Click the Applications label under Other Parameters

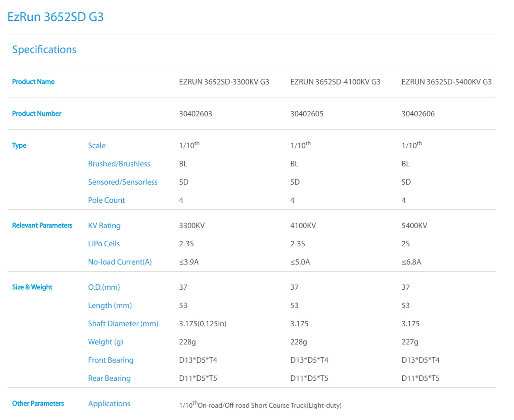pos(109,403)
